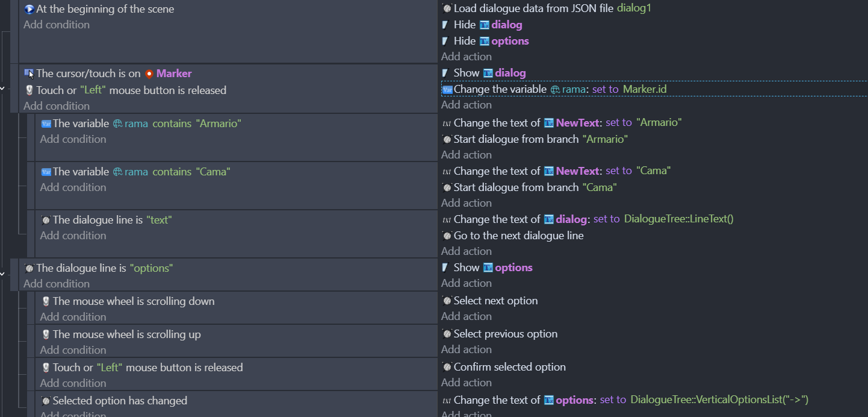
Task: Click the Var icon of the 'rama contains Cama' condition
Action: pos(46,172)
